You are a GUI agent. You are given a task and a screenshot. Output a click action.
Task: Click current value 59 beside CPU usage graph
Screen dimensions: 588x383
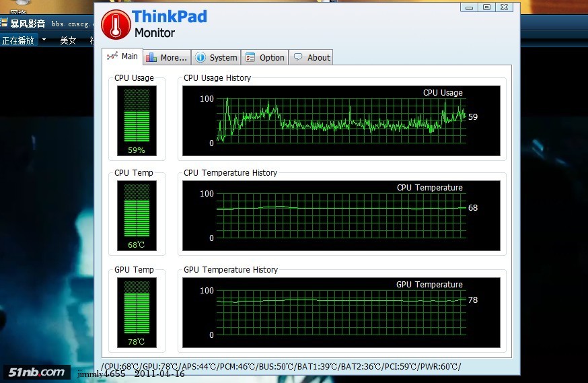pyautogui.click(x=473, y=117)
